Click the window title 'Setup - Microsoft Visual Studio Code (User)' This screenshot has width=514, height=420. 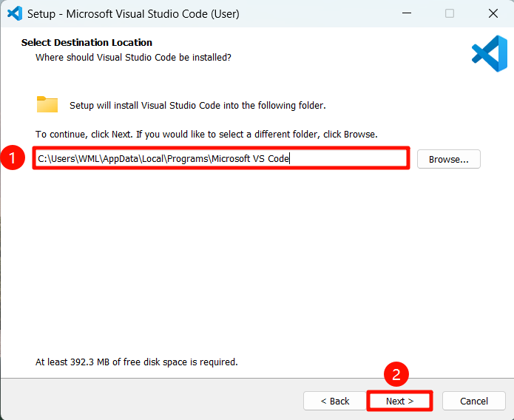[133, 14]
